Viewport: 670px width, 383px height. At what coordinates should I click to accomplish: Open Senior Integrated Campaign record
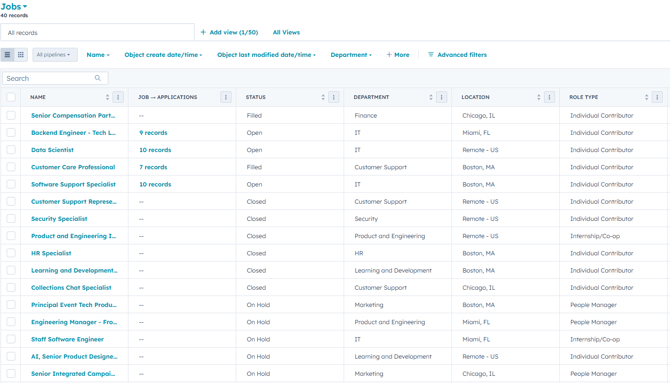click(x=73, y=374)
